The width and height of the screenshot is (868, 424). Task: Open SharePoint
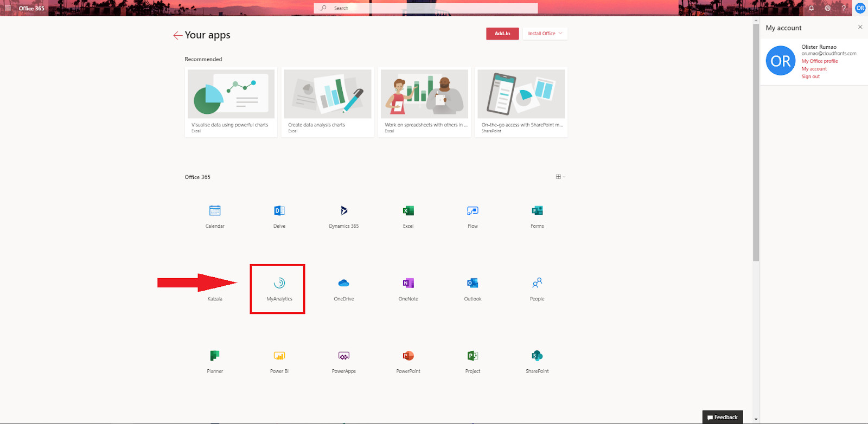click(537, 362)
